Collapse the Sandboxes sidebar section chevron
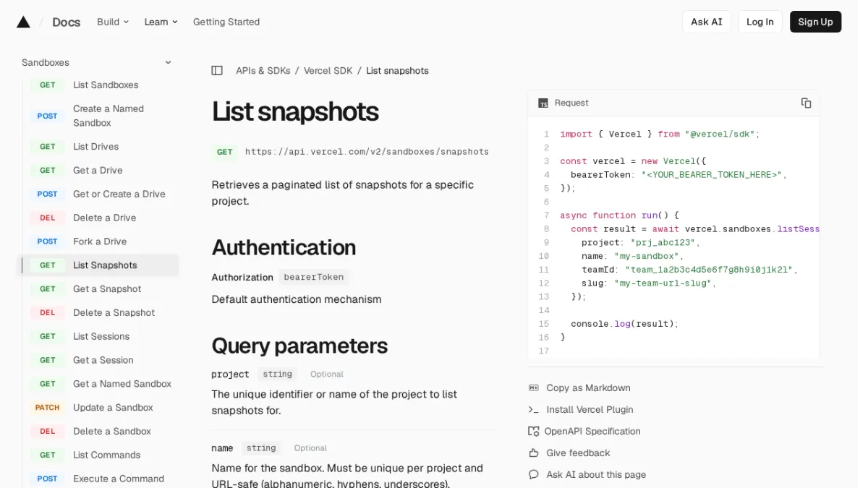This screenshot has height=488, width=868. click(168, 63)
